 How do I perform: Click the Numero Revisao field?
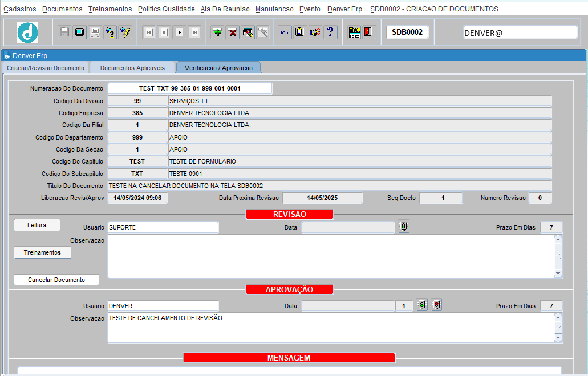click(x=540, y=198)
